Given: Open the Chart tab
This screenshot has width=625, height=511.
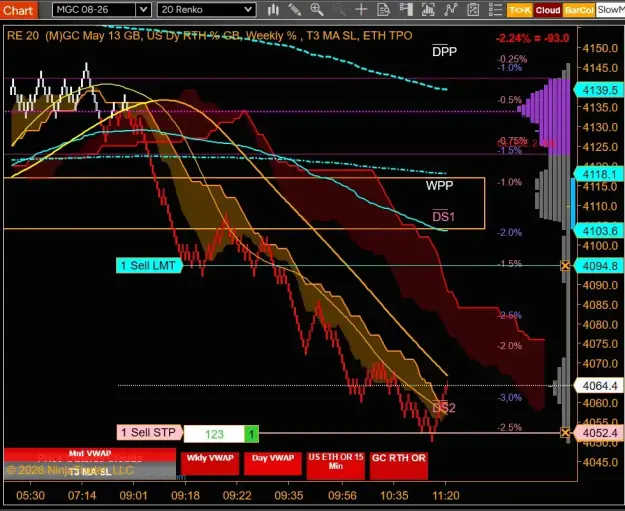Looking at the screenshot, I should pos(18,10).
